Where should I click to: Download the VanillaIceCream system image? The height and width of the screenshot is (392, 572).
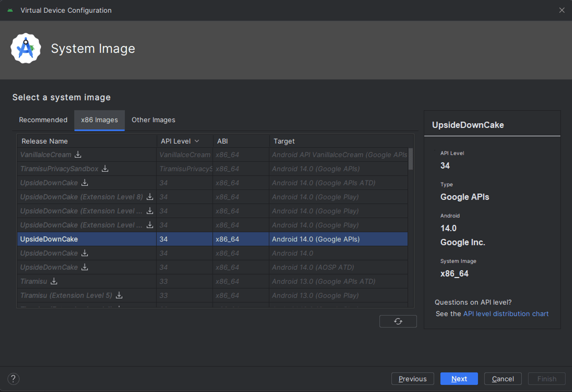(x=78, y=154)
